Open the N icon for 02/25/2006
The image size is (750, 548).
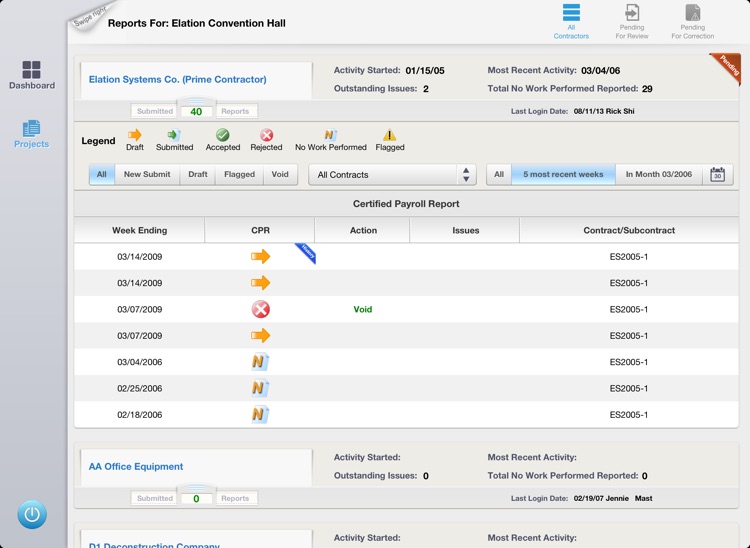coord(260,388)
